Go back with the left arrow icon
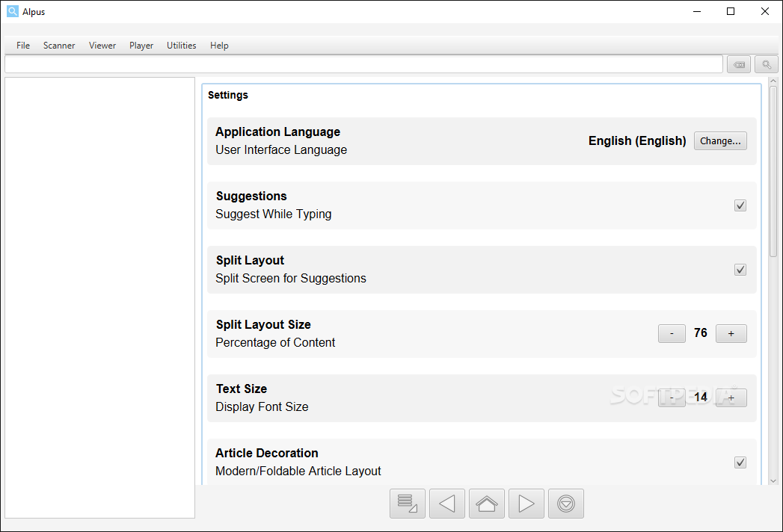Screen dimensions: 783x532 pyautogui.click(x=447, y=504)
